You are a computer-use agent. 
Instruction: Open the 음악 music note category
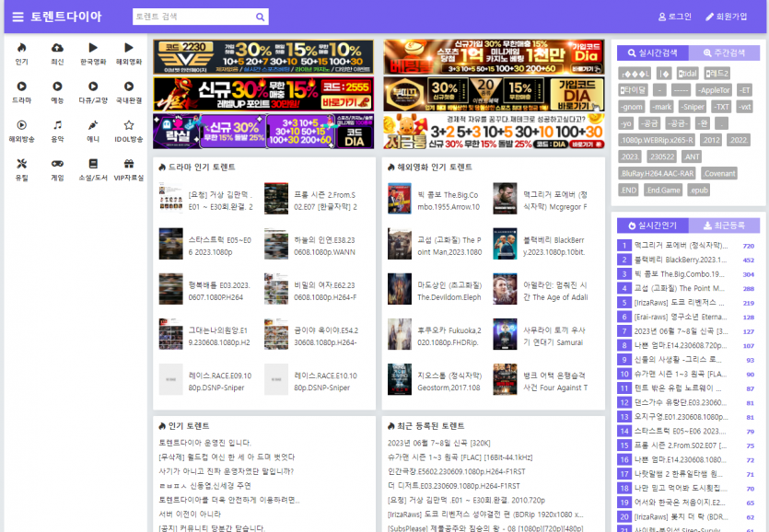tap(57, 125)
